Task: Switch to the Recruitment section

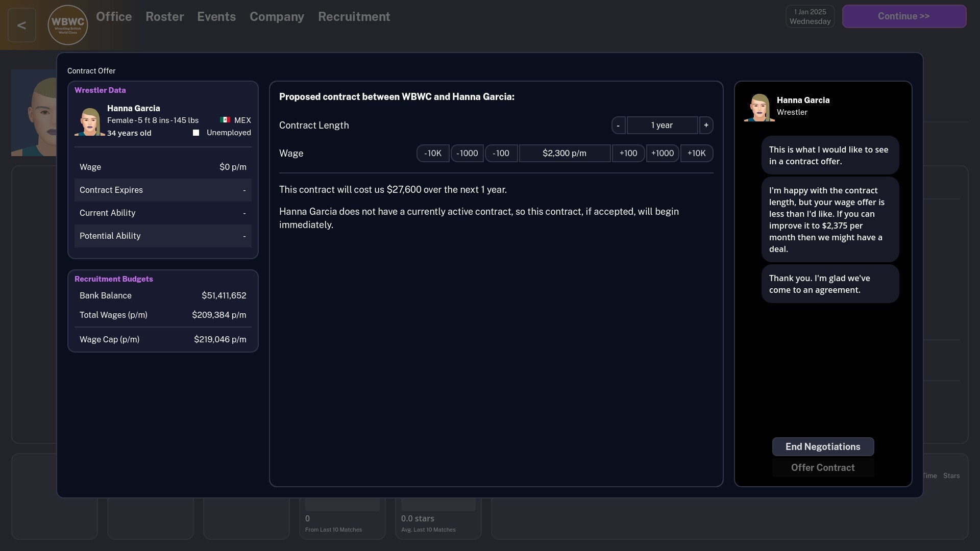Action: point(354,16)
